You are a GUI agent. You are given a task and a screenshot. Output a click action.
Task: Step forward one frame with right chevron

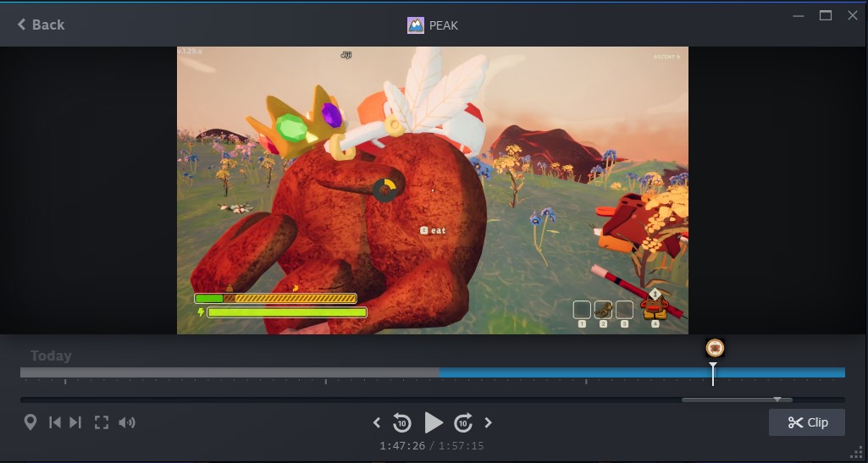pyautogui.click(x=489, y=422)
